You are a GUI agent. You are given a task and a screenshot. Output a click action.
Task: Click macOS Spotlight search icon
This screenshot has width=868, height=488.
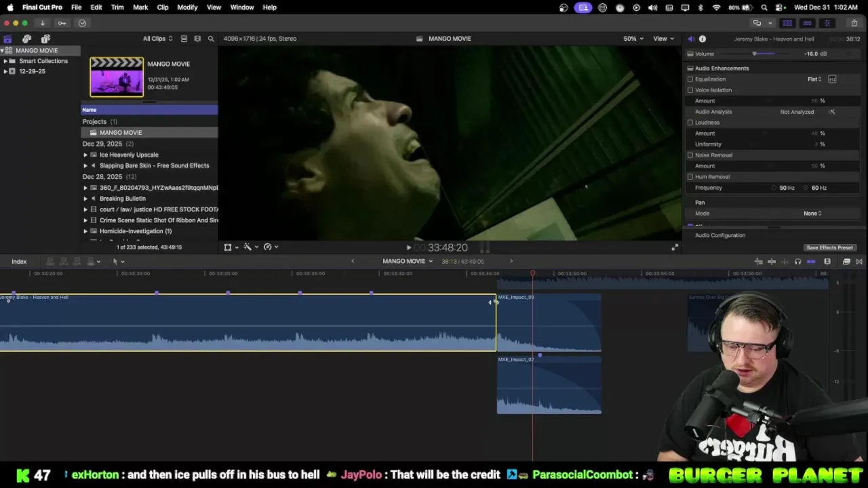[764, 7]
